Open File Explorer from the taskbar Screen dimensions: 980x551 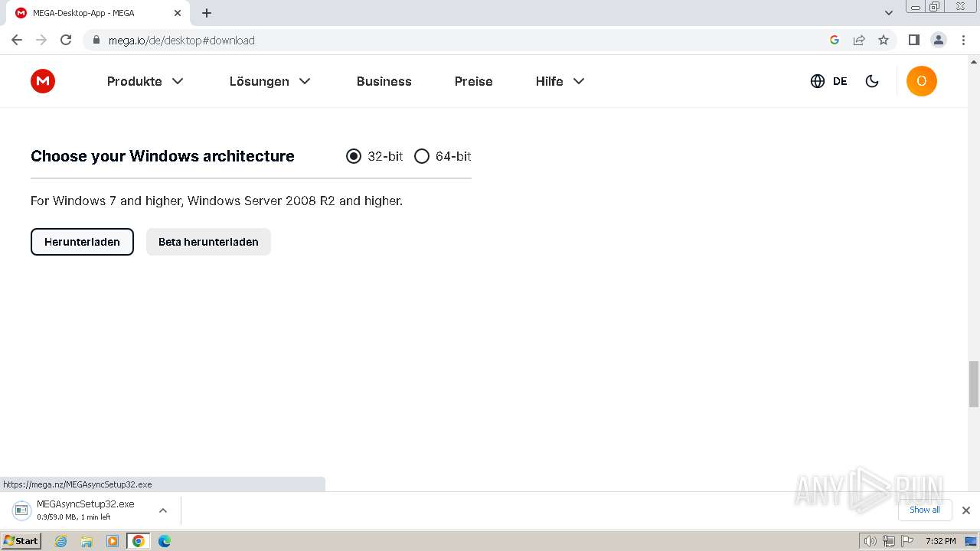(x=87, y=541)
